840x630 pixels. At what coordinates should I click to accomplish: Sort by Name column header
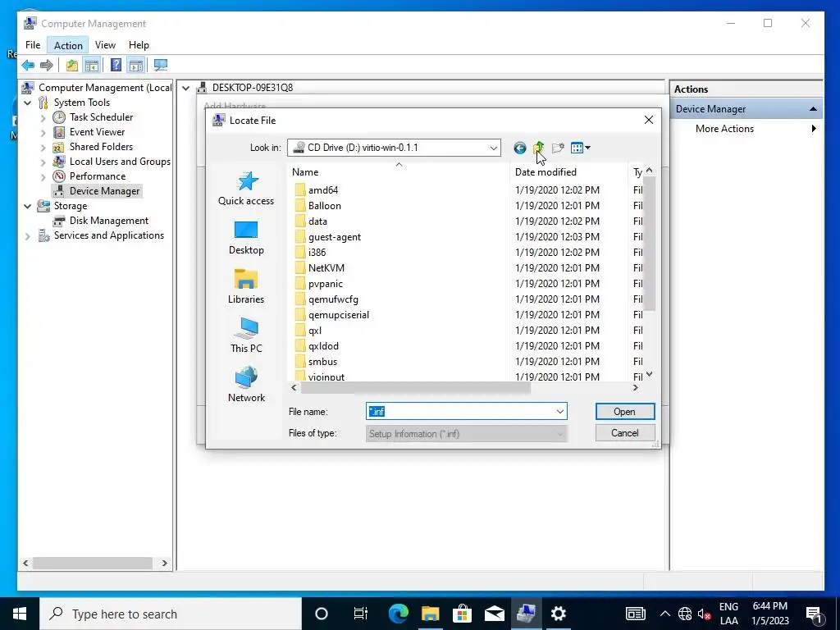(x=399, y=172)
